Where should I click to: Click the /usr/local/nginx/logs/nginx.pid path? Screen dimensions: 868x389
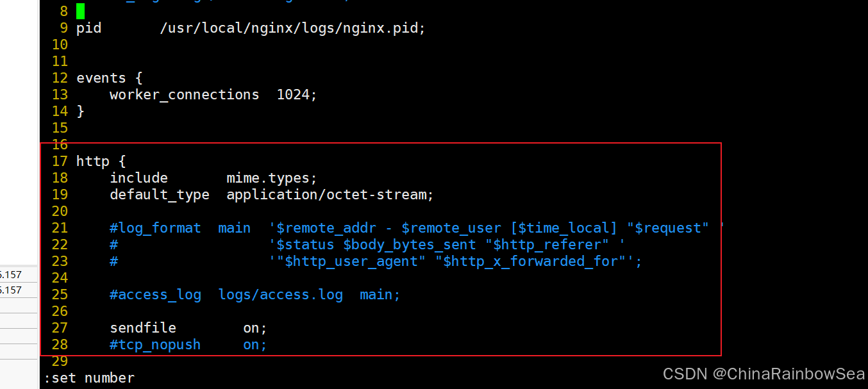pyautogui.click(x=292, y=28)
